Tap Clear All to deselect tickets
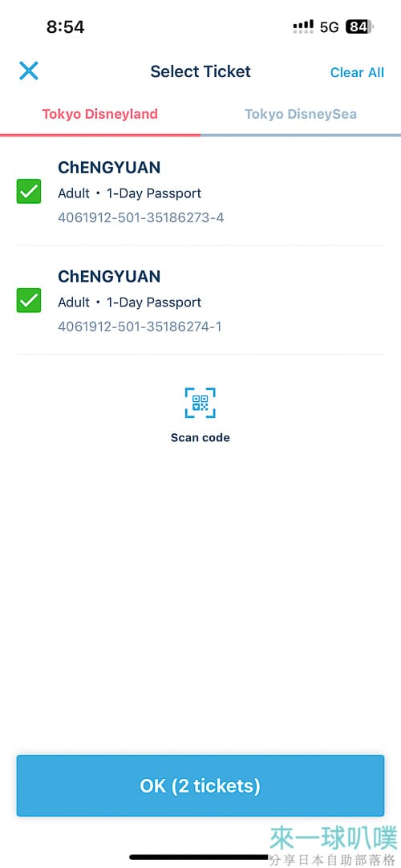Viewport: 401px width, 868px height. coord(357,72)
